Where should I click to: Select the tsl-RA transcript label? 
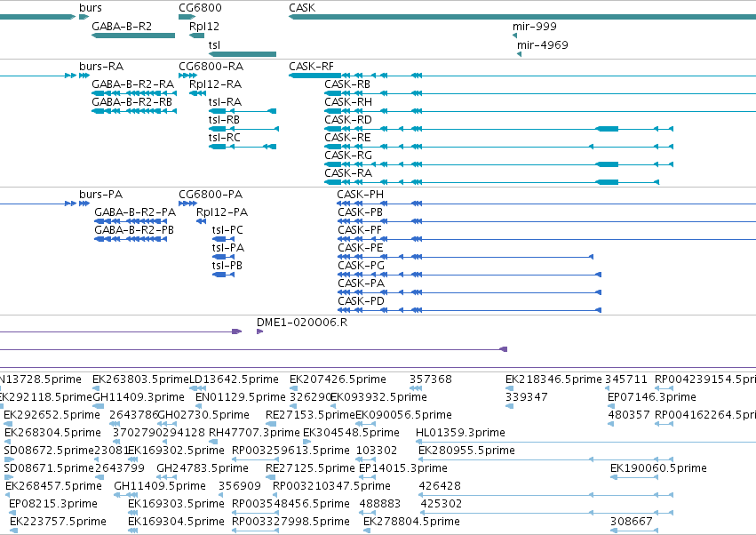tap(225, 102)
